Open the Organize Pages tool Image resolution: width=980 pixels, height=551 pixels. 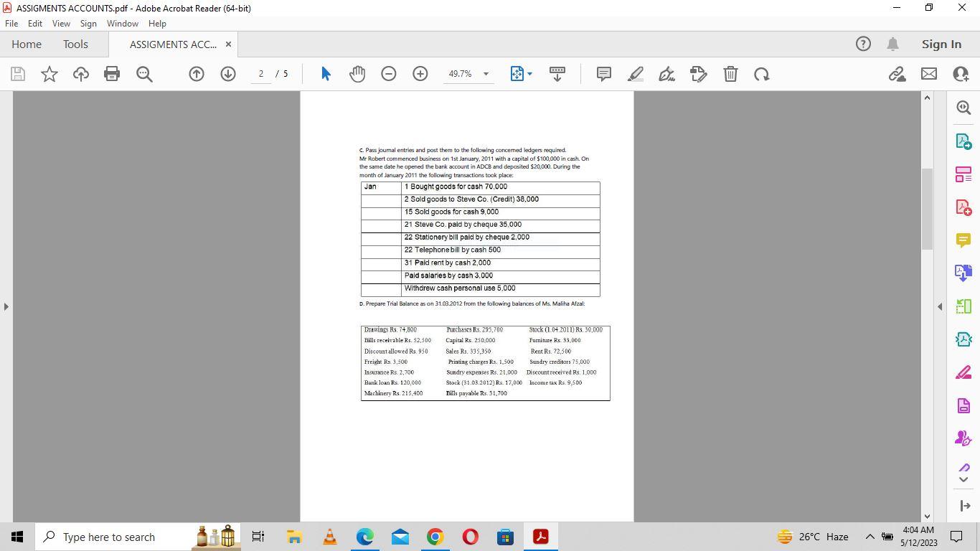pyautogui.click(x=963, y=174)
